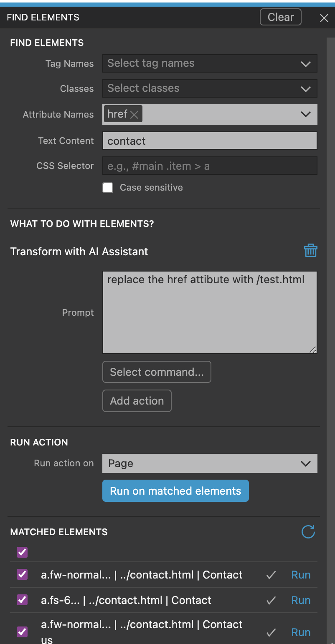Uncheck first a.fw-normal Contact element
335x644 pixels.
pyautogui.click(x=22, y=575)
